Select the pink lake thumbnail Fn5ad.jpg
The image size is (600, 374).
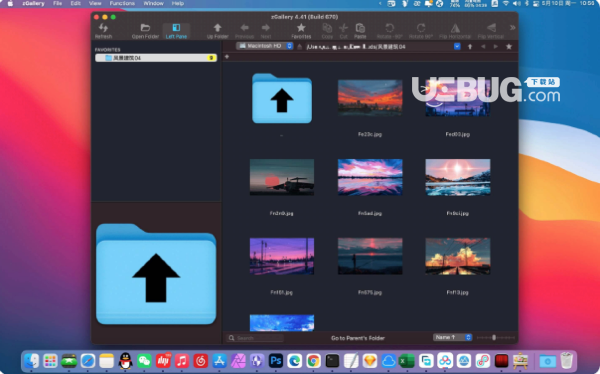370,177
